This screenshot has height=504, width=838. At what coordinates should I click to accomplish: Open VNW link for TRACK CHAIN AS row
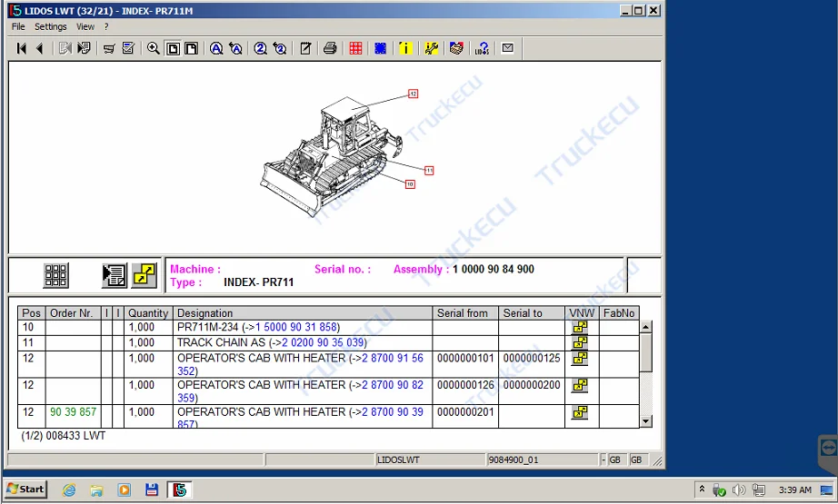click(581, 342)
